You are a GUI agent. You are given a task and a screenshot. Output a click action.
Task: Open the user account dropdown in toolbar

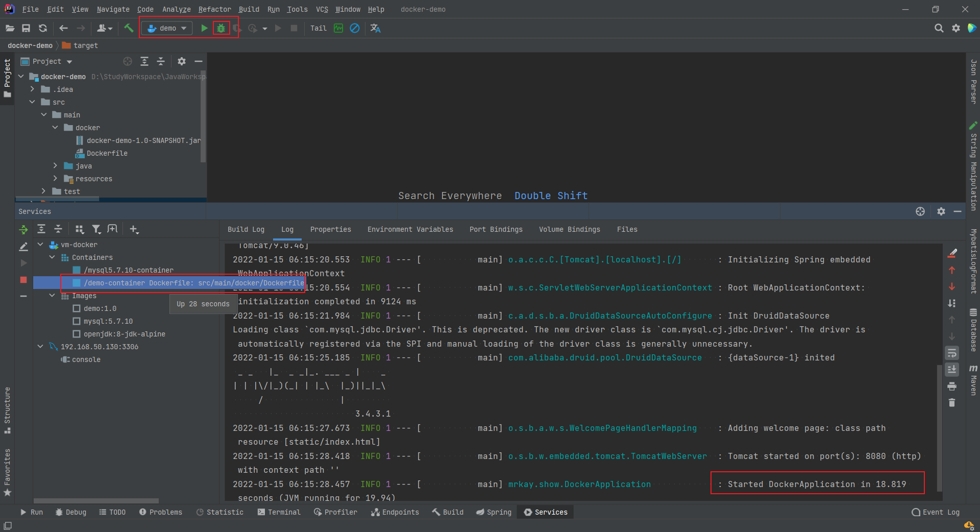coord(105,28)
